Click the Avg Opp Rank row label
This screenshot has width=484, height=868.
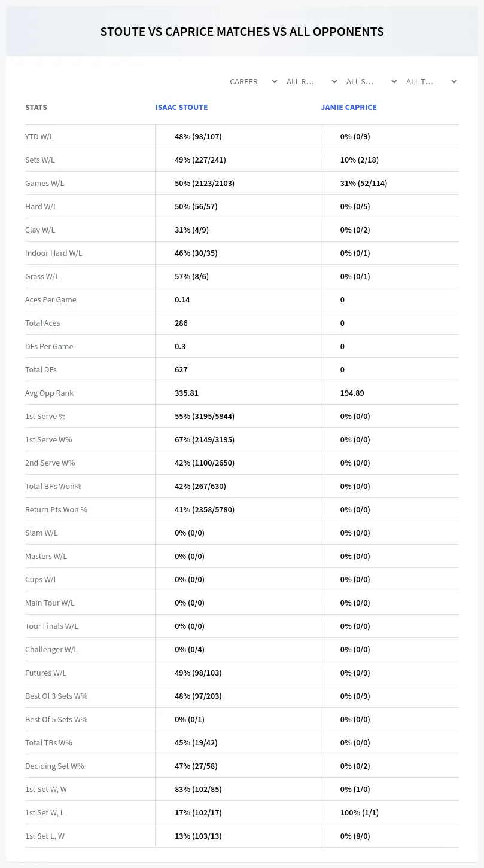[x=50, y=393]
